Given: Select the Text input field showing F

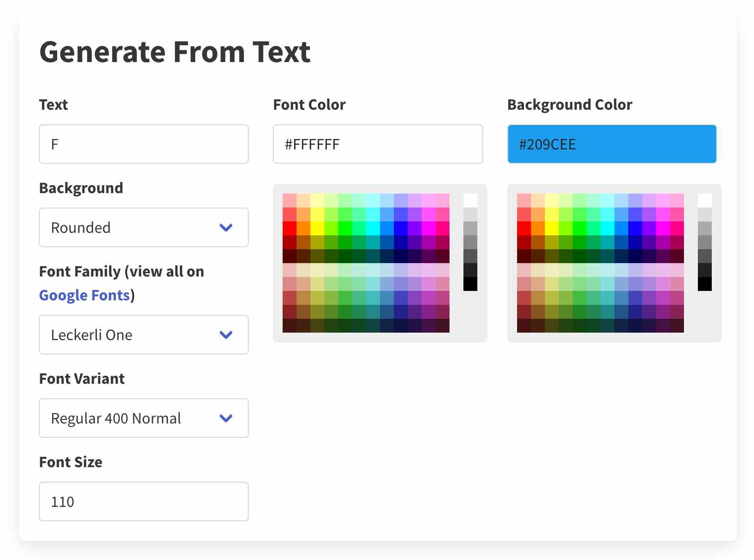Looking at the screenshot, I should coord(143,144).
